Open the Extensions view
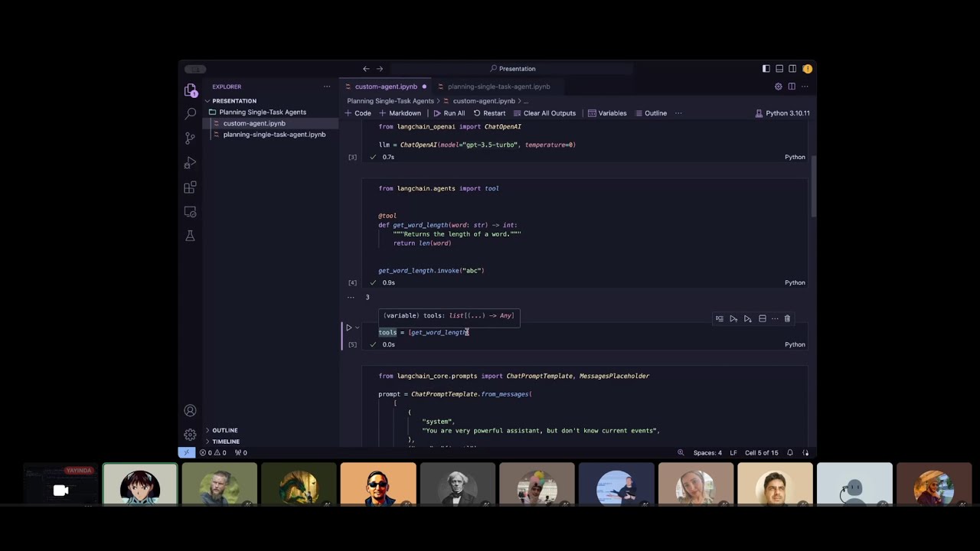 coord(191,187)
